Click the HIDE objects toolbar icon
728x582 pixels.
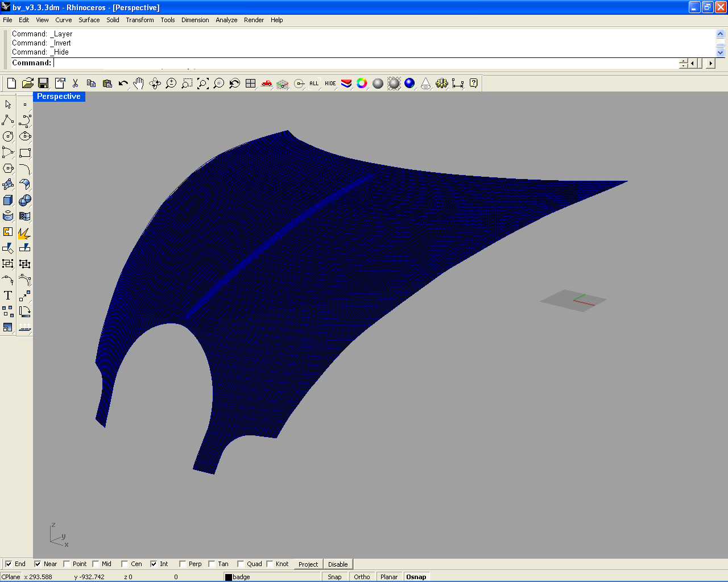pyautogui.click(x=330, y=84)
